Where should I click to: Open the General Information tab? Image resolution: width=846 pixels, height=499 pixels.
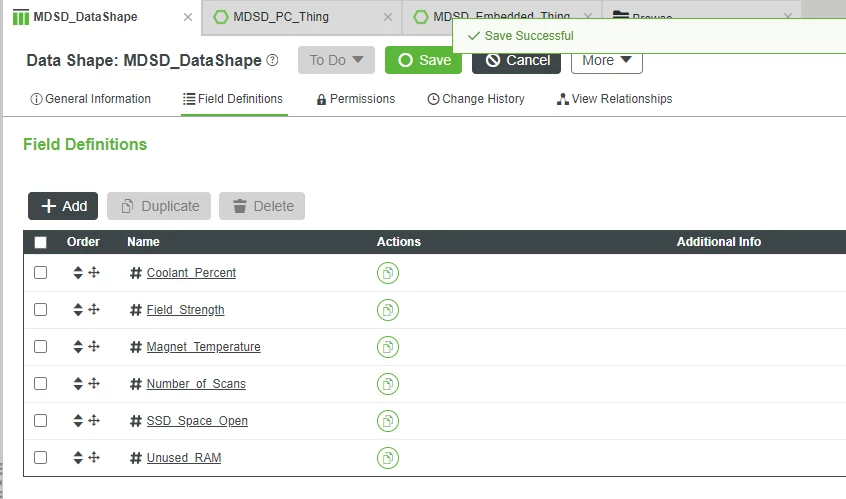pos(91,99)
